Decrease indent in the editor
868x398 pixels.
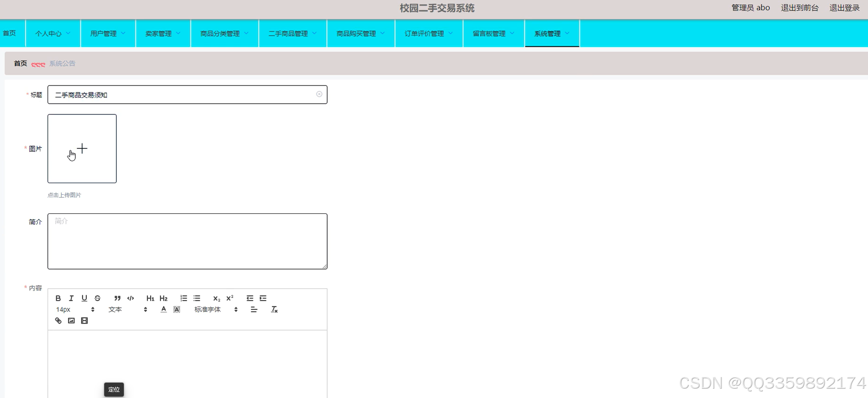click(x=250, y=298)
